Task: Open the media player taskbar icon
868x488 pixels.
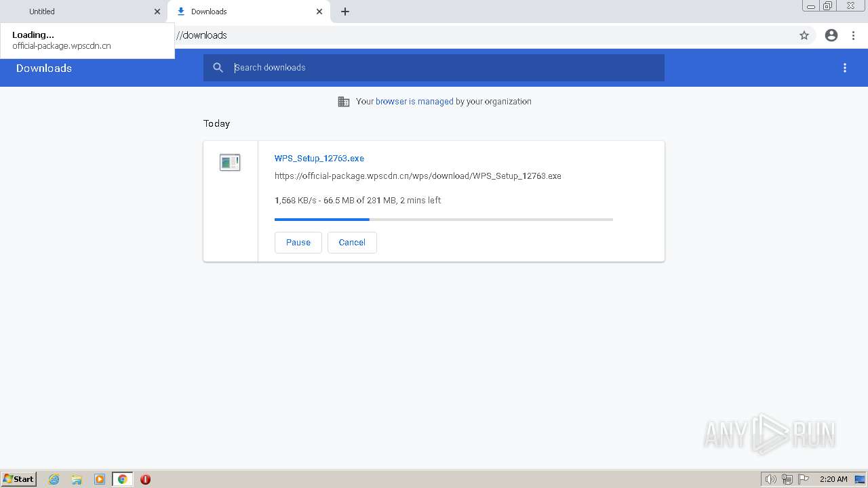Action: point(100,479)
